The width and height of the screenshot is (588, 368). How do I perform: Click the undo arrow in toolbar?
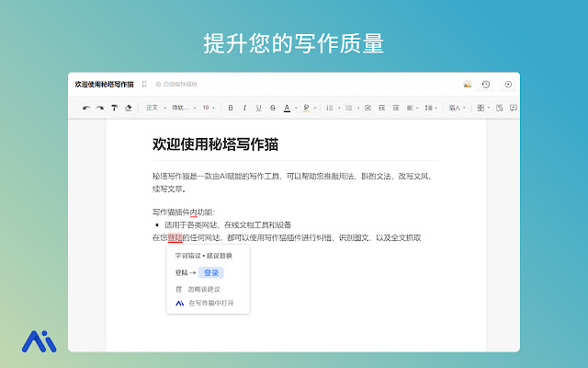pos(86,109)
